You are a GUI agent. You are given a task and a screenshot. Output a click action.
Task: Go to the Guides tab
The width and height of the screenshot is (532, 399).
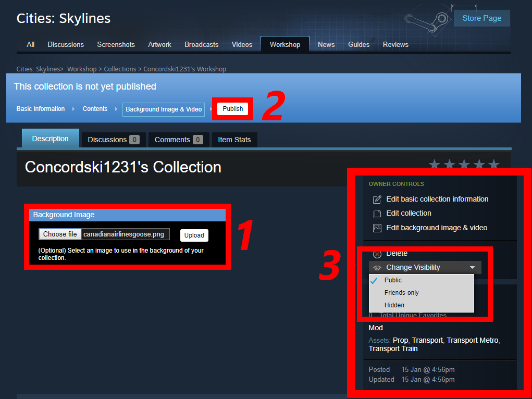pos(358,44)
